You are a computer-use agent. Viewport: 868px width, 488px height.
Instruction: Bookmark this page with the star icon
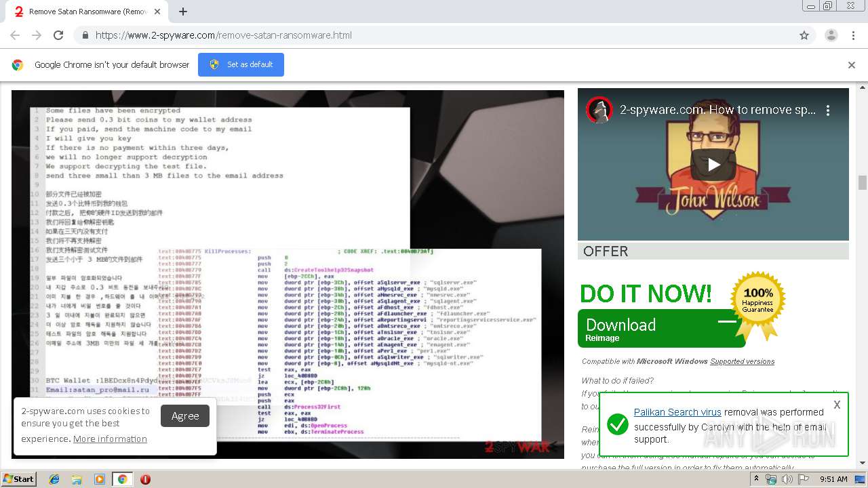tap(804, 35)
